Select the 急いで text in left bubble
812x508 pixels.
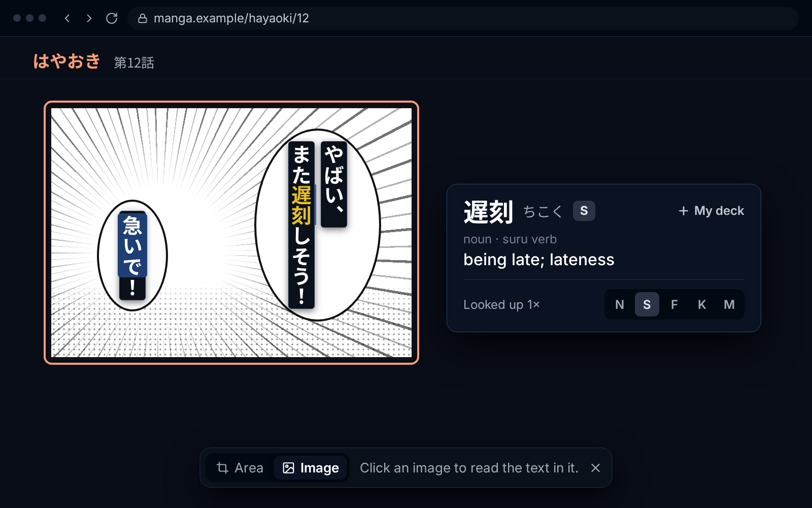[132, 246]
